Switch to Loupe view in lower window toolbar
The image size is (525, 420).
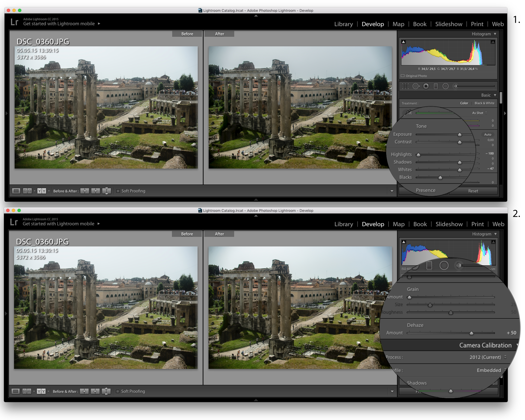[x=16, y=391]
